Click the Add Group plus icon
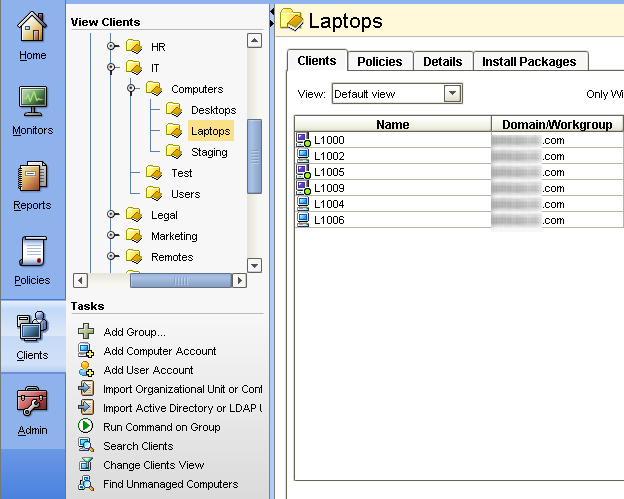The height and width of the screenshot is (499, 624). (x=86, y=331)
